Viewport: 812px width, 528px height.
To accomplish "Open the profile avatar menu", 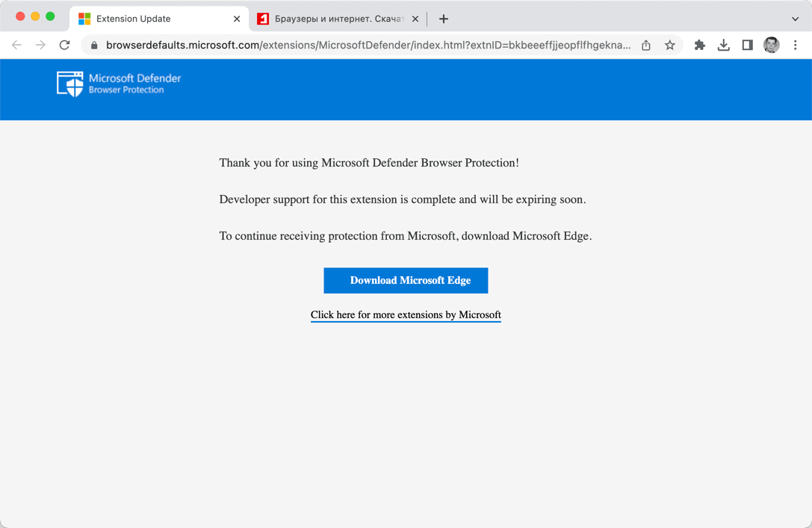I will [x=772, y=46].
